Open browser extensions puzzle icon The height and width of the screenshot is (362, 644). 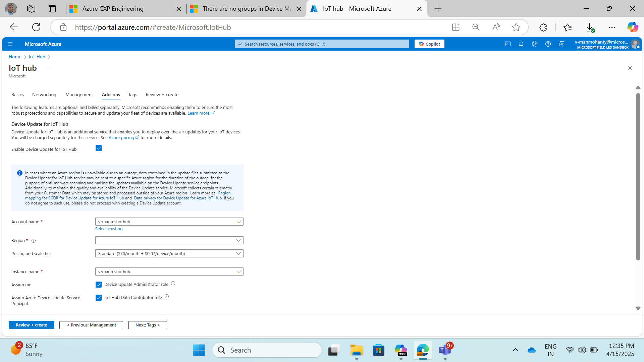point(543,27)
